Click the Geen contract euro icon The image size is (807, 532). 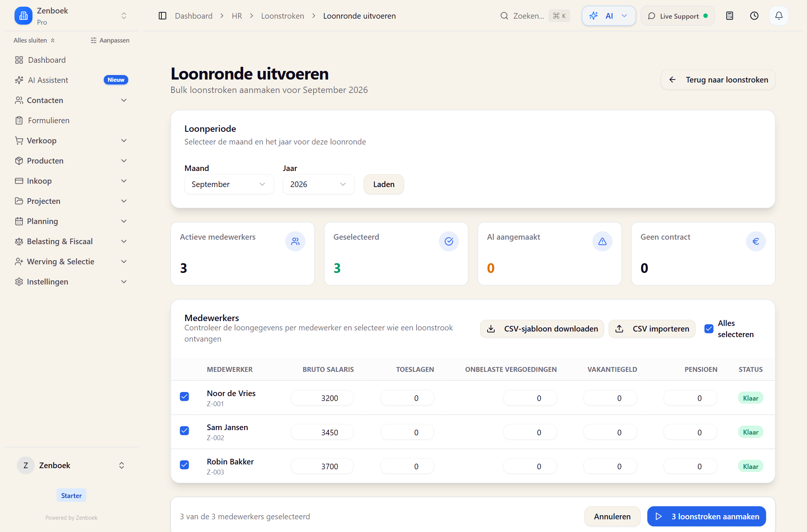756,242
